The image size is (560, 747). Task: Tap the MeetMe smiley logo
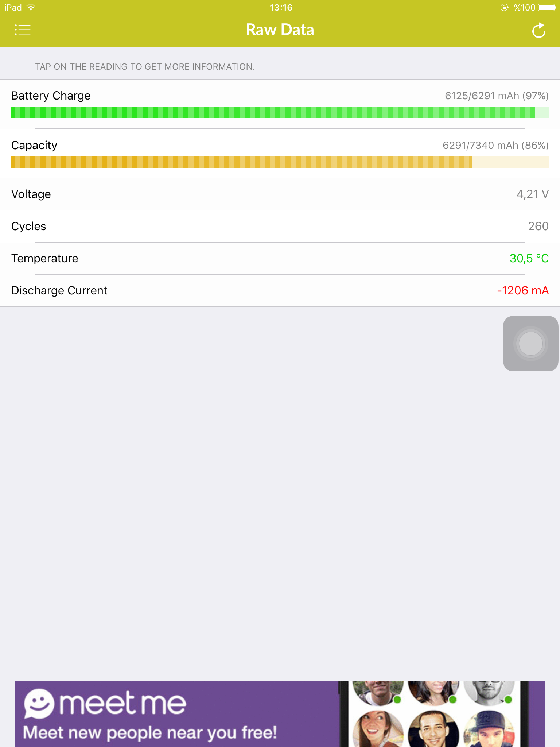[x=39, y=703]
